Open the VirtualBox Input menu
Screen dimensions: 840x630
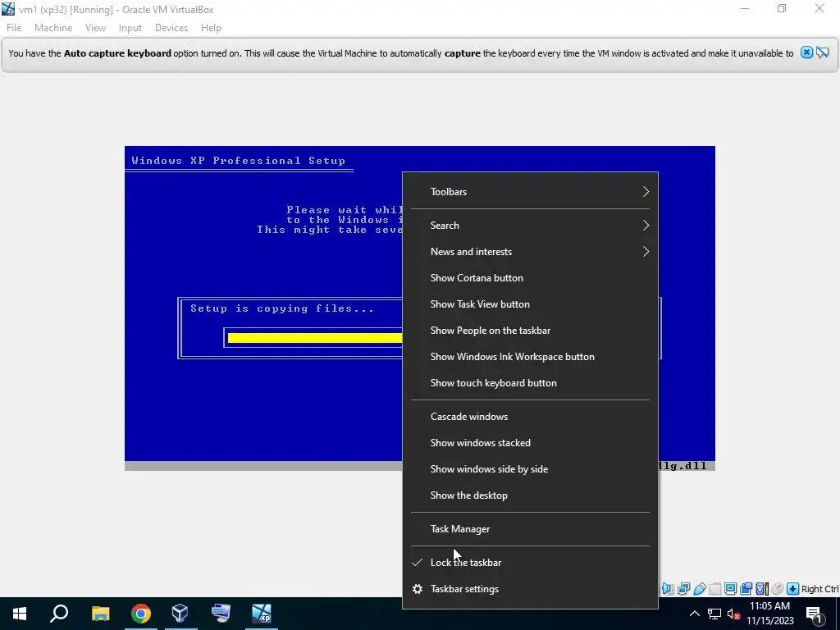(130, 28)
